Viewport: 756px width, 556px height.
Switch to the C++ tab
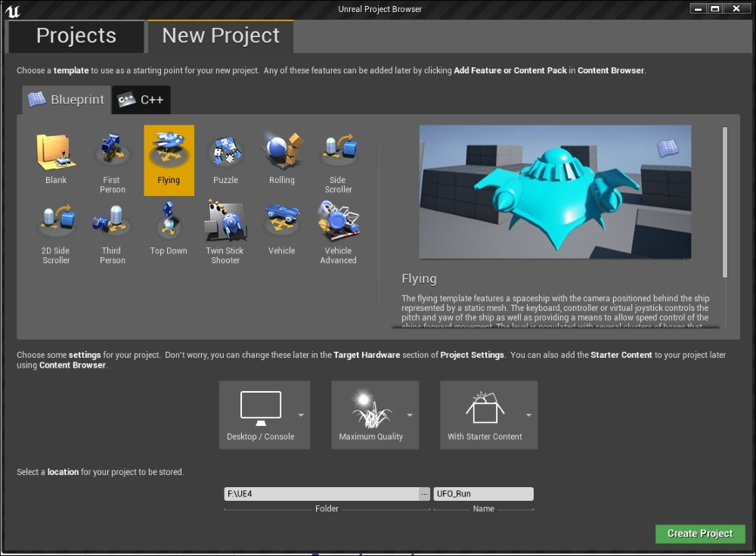pos(141,100)
